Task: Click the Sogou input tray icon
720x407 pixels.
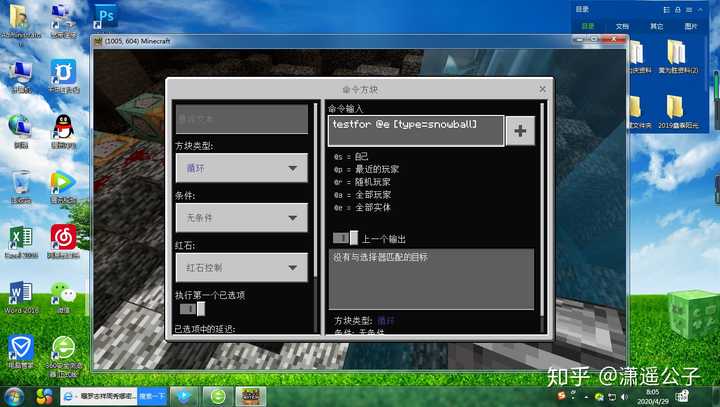Action: point(561,396)
